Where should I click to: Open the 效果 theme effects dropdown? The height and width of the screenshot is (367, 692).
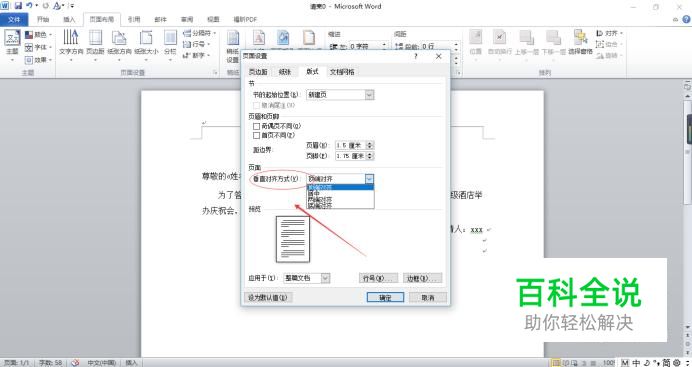tap(39, 60)
